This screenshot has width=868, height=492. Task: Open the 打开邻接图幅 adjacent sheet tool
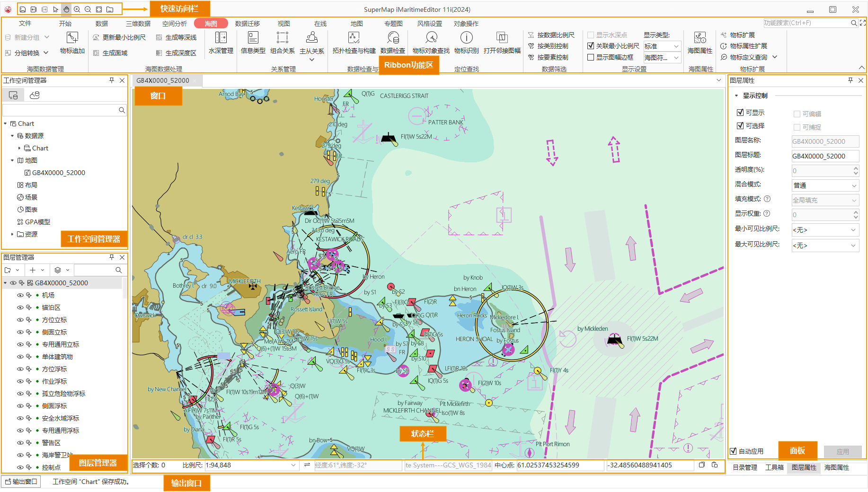click(502, 42)
